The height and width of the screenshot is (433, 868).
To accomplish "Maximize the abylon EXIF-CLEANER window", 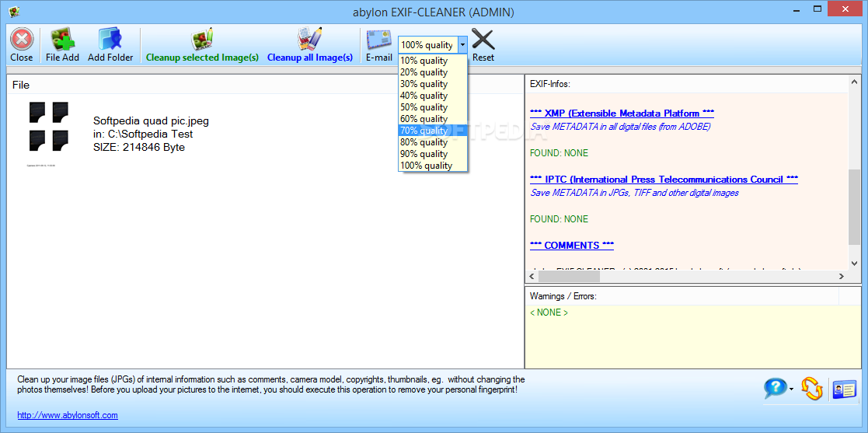I will click(x=817, y=9).
